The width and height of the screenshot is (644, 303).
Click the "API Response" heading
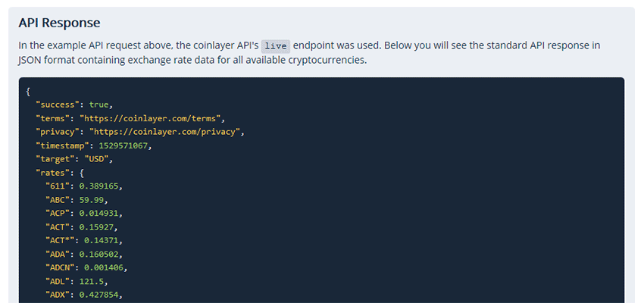pyautogui.click(x=59, y=23)
